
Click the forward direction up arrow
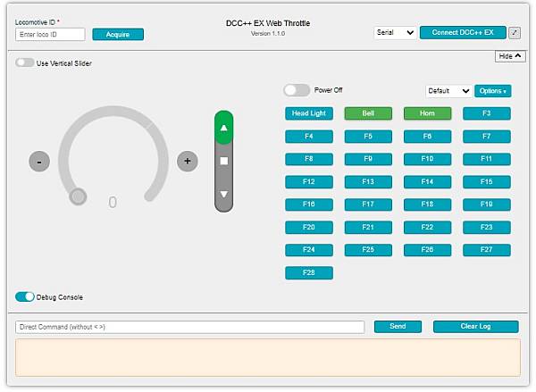pyautogui.click(x=224, y=128)
